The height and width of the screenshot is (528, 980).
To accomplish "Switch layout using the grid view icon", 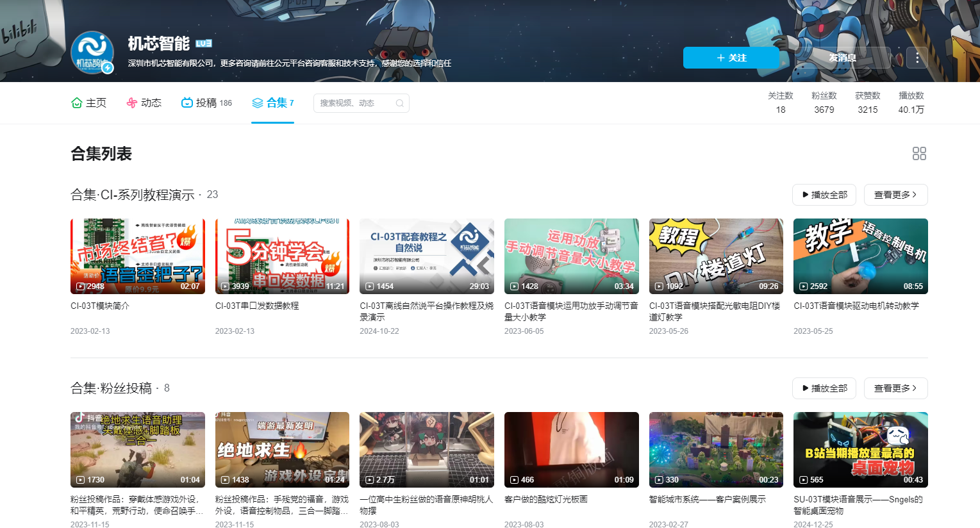I will tap(919, 153).
